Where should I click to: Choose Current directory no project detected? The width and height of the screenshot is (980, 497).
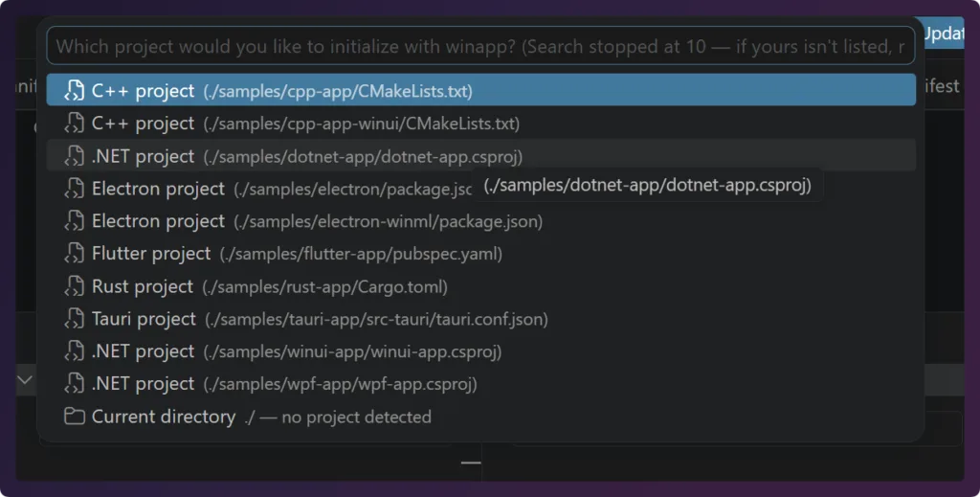pos(480,416)
